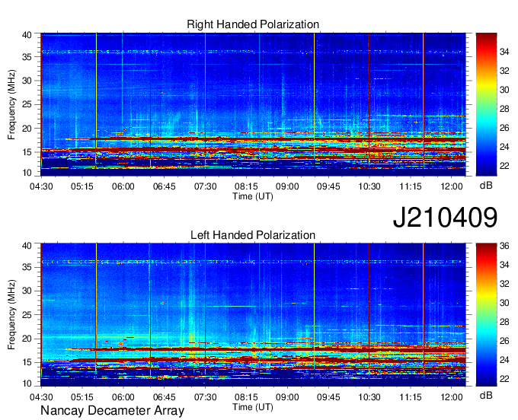Click 09:00 tick on Left Handed time axis
This screenshot has height=420, width=518.
[287, 397]
